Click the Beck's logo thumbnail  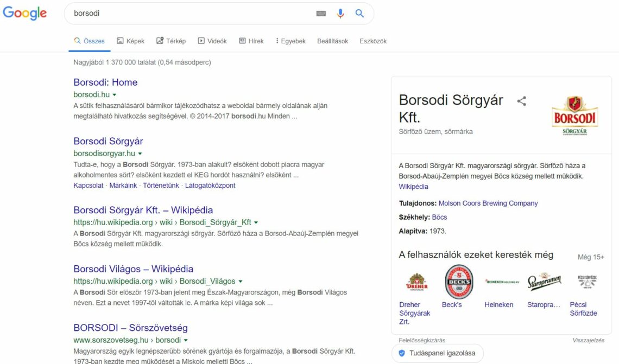tap(459, 282)
